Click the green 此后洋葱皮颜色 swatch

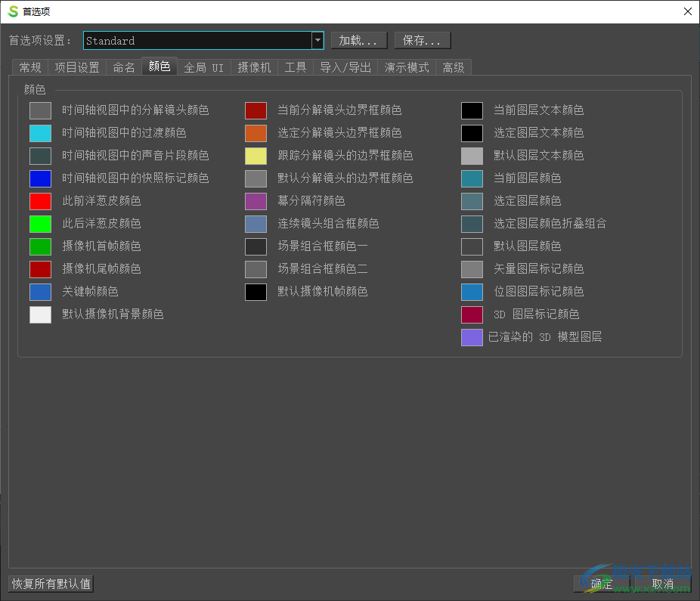tap(40, 225)
